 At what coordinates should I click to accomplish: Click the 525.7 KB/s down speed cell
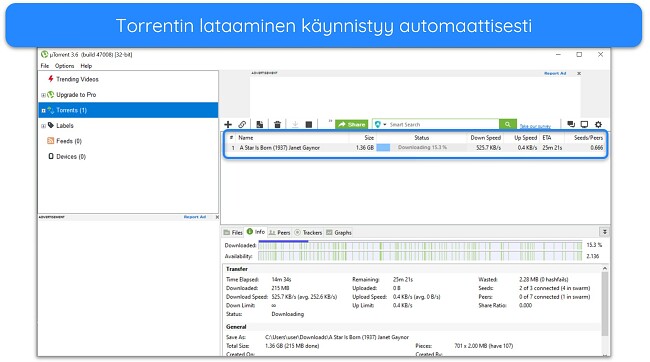[488, 148]
